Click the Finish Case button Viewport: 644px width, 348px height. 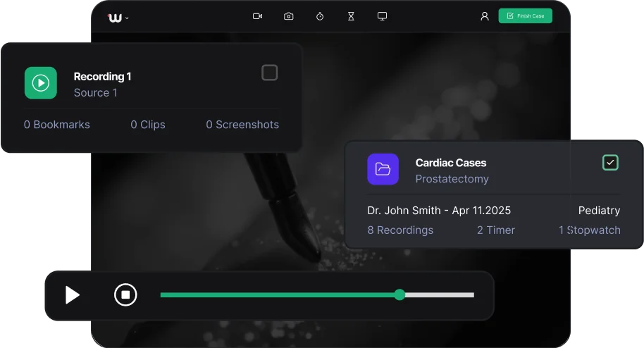[x=526, y=16]
